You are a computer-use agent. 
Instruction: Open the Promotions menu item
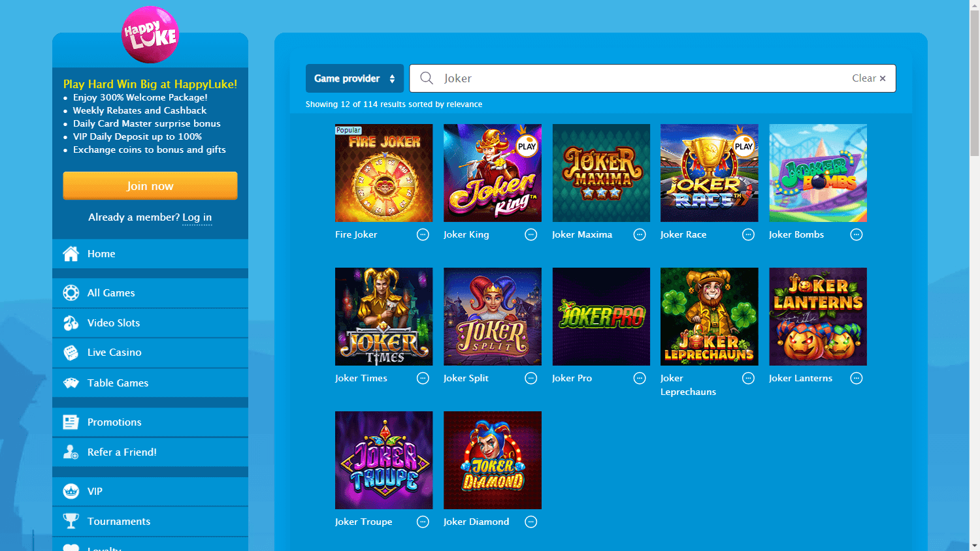pos(114,422)
